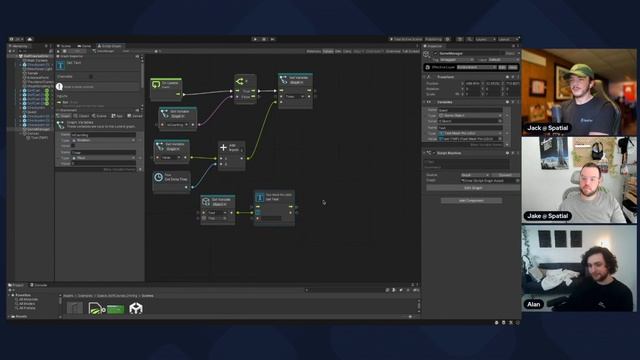Collapse the Transform component
640x360 pixels.
pyautogui.click(x=425, y=77)
